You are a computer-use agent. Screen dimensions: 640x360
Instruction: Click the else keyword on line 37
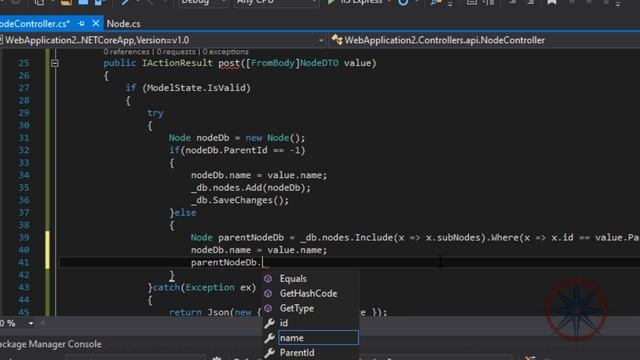pos(185,213)
